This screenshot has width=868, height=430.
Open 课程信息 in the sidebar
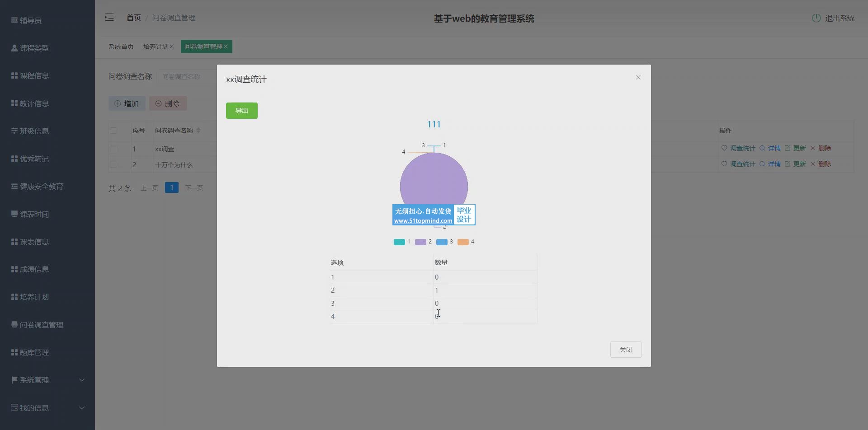[47, 75]
